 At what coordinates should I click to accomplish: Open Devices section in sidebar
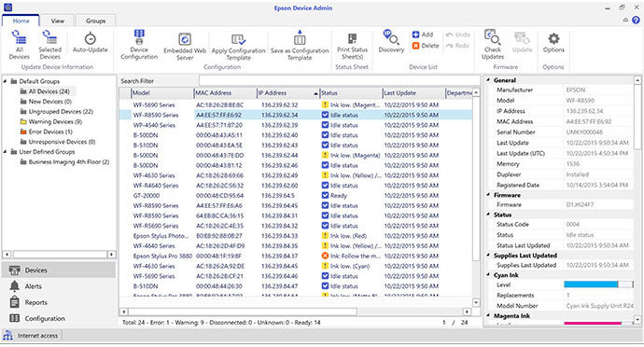coord(59,271)
